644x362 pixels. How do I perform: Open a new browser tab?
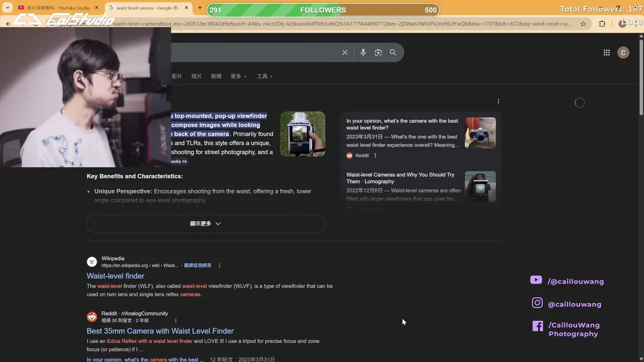coord(200,8)
